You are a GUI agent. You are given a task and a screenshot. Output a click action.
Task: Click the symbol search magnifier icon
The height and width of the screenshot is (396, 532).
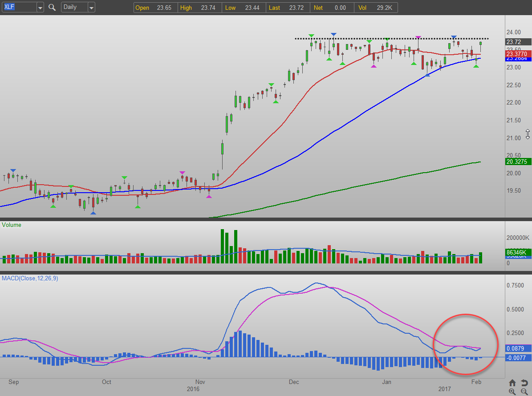[x=52, y=8]
